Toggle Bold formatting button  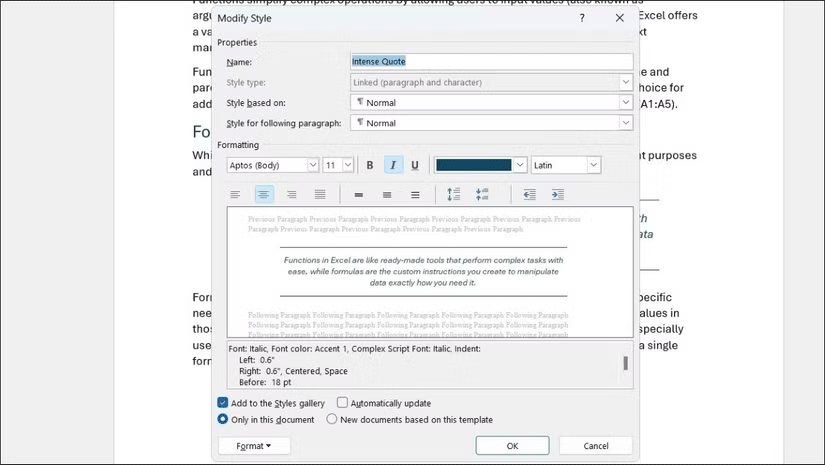tap(370, 165)
